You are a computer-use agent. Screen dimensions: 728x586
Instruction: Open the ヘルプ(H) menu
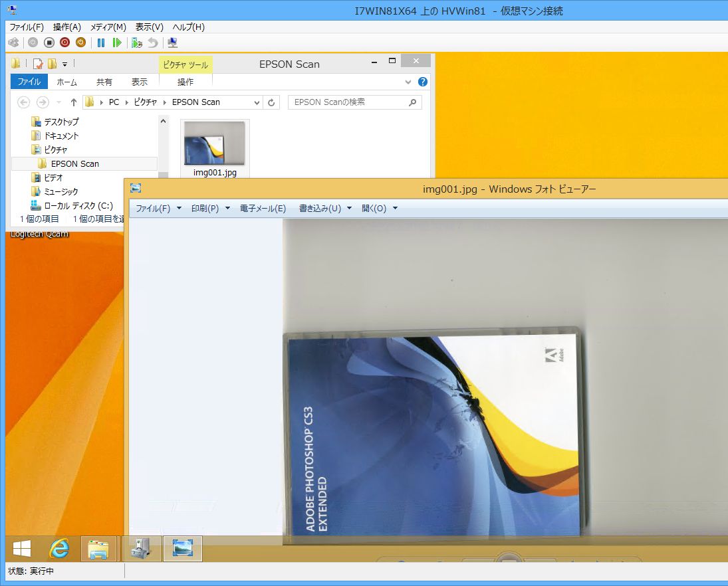point(189,27)
